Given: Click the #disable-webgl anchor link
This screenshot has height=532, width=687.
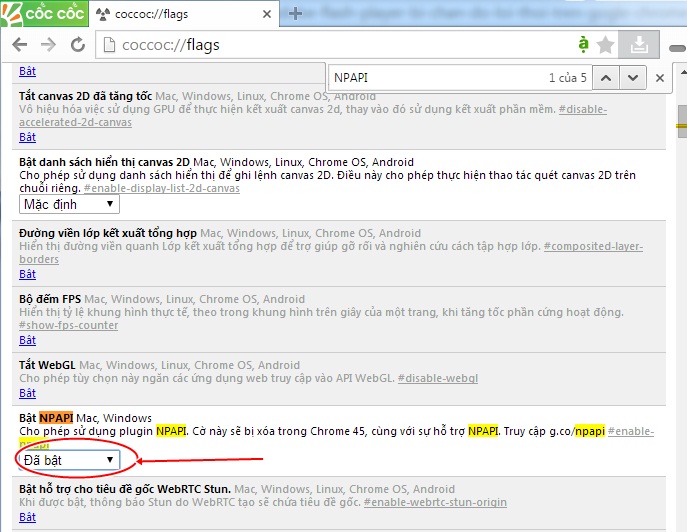Looking at the screenshot, I should (438, 378).
